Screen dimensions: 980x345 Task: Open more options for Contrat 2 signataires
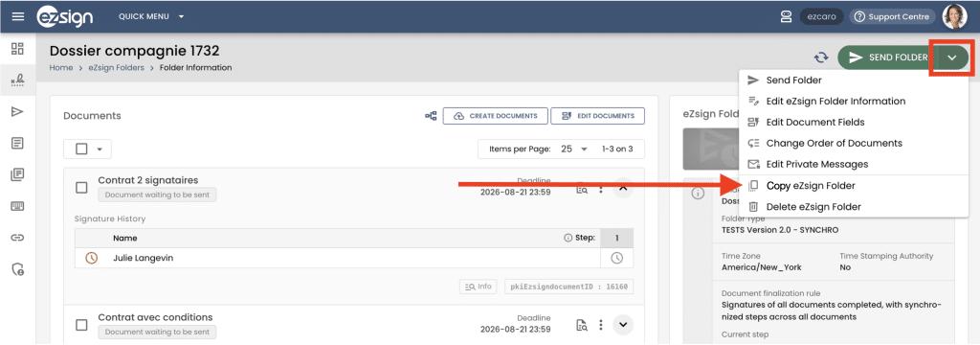click(x=601, y=188)
